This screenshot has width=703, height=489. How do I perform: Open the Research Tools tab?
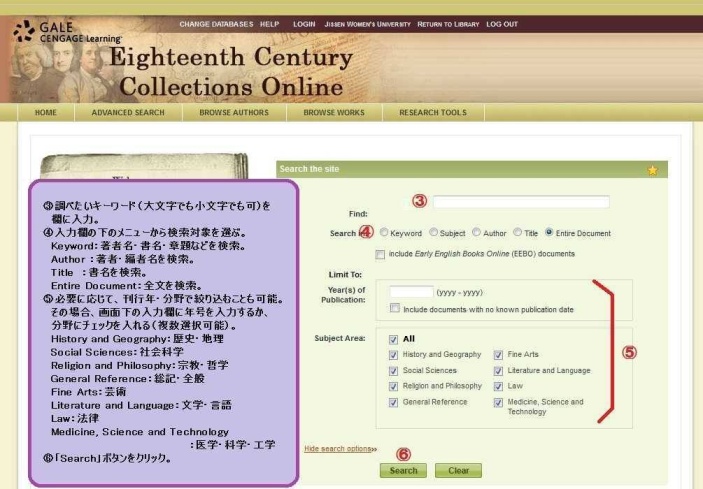click(432, 113)
